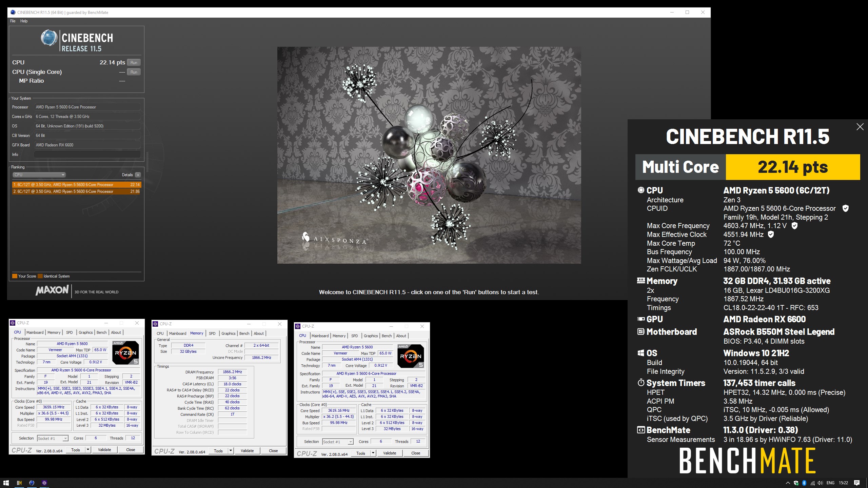868x488 pixels.
Task: Expand Tools arrow in the CPU-Z Memory window
Action: [x=231, y=451]
